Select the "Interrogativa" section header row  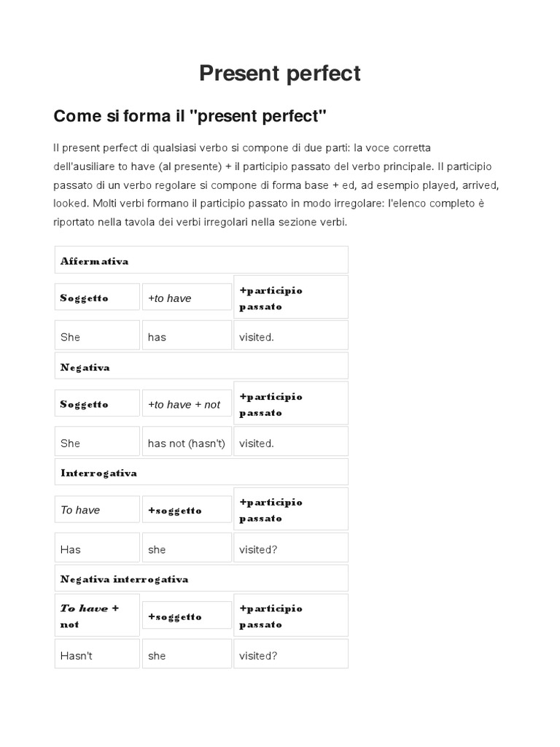(x=201, y=473)
